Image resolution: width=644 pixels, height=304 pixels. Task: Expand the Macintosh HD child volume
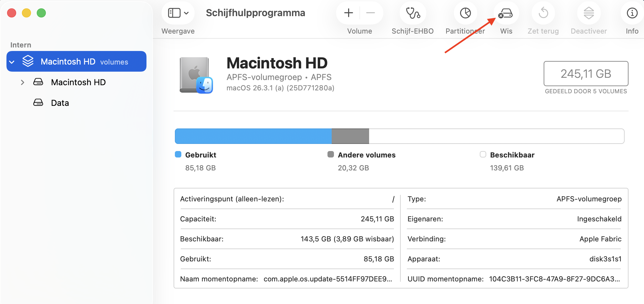22,82
